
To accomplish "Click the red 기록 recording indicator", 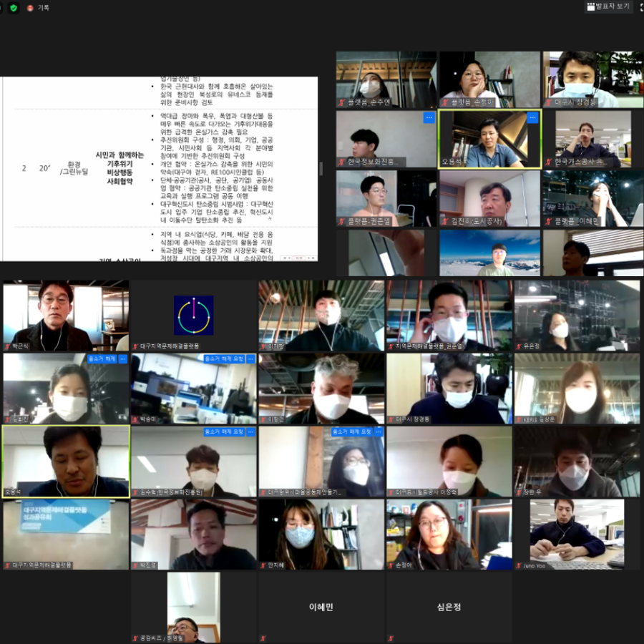I will tap(38, 8).
